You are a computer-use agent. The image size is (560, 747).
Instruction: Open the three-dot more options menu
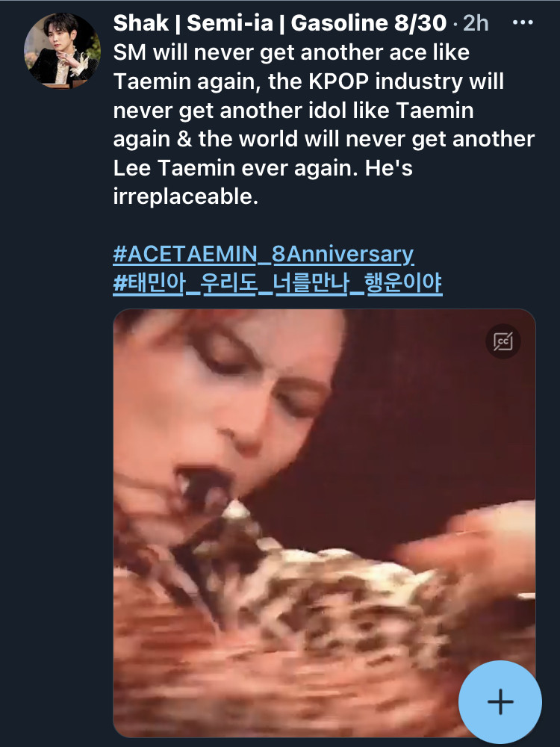(523, 22)
